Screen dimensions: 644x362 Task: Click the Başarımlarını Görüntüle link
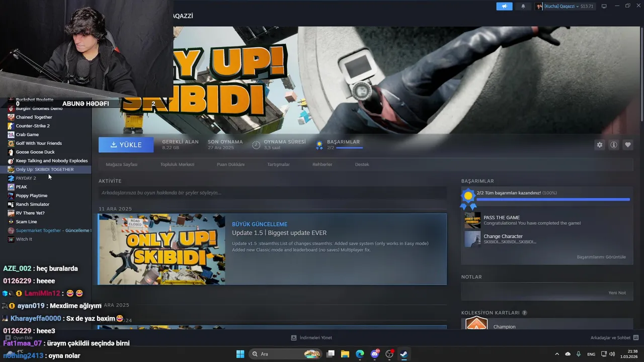[601, 257]
